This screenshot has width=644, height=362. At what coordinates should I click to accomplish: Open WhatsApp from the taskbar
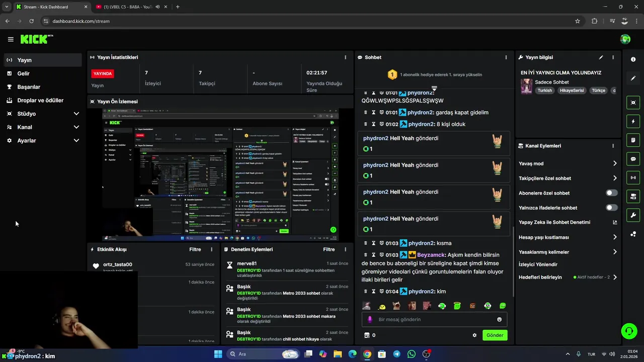pyautogui.click(x=412, y=354)
